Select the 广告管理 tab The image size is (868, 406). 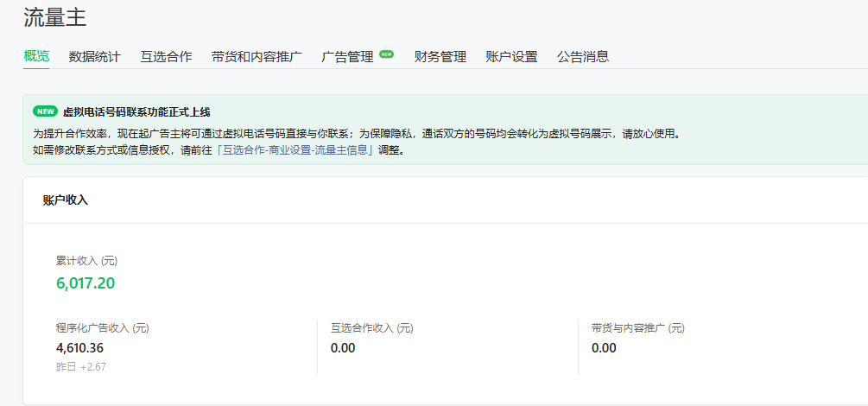click(347, 57)
